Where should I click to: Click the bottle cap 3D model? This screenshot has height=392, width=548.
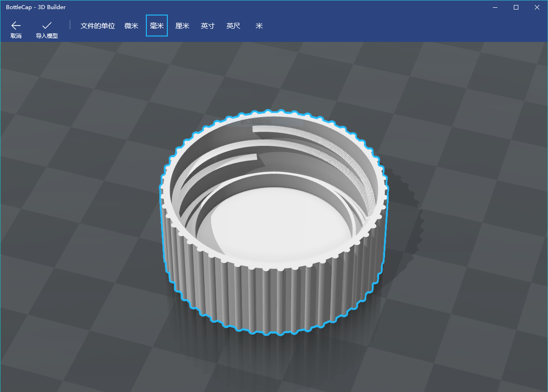click(x=274, y=223)
